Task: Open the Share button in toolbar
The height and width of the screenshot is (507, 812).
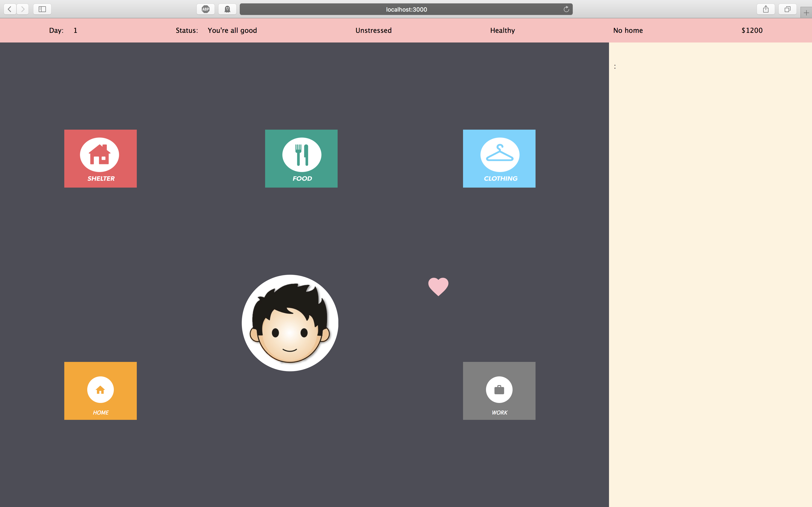Action: pyautogui.click(x=765, y=9)
